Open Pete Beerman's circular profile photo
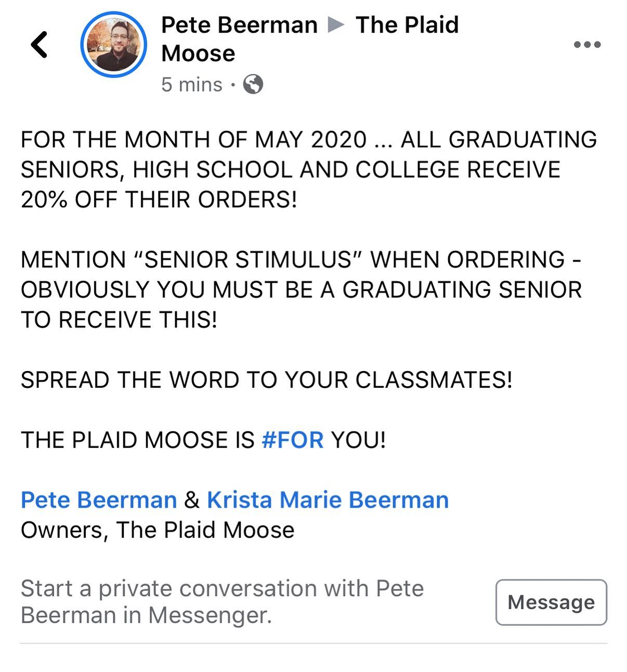 113,45
